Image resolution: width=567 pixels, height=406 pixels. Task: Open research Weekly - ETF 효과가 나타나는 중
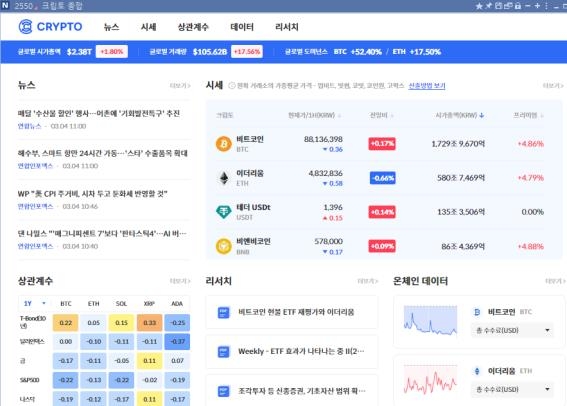(301, 351)
